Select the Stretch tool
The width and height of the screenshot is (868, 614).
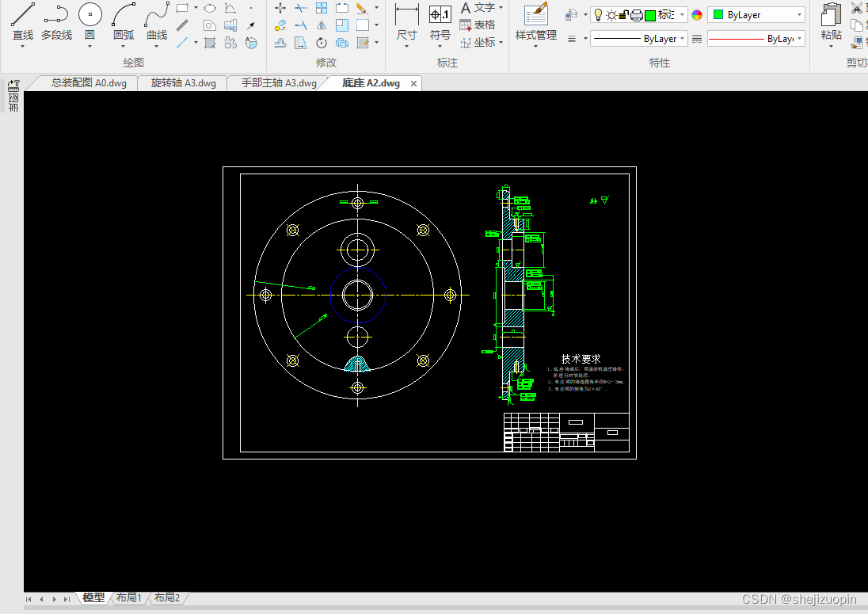[x=301, y=44]
